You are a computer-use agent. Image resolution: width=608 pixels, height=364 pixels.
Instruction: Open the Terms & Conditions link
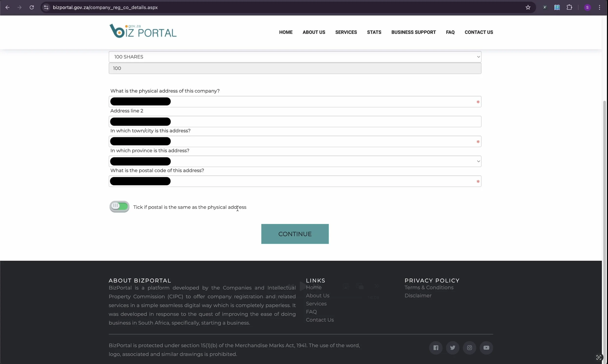(429, 287)
